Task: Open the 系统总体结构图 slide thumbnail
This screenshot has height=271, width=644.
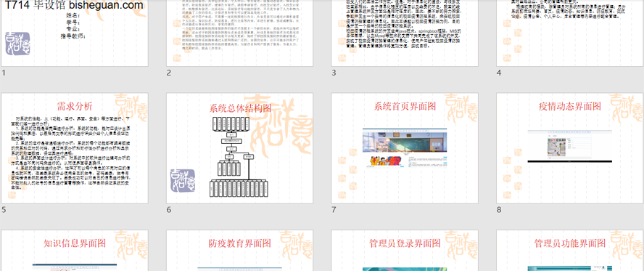Action: coord(240,148)
